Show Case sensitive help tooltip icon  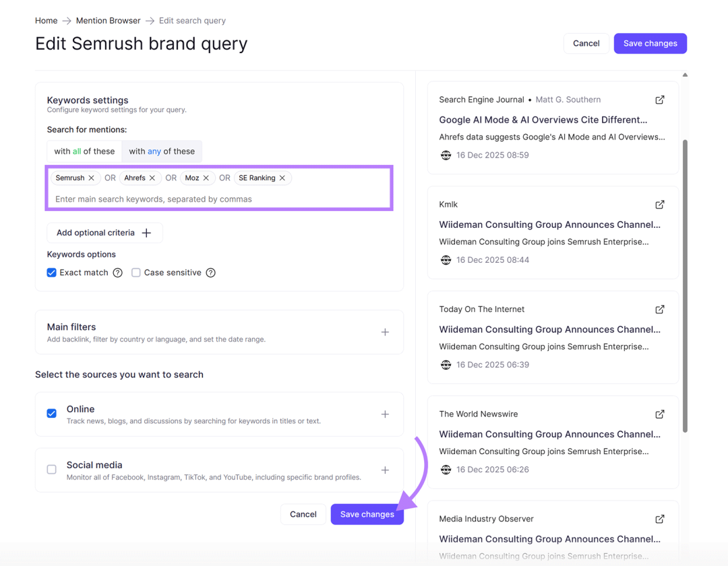210,273
